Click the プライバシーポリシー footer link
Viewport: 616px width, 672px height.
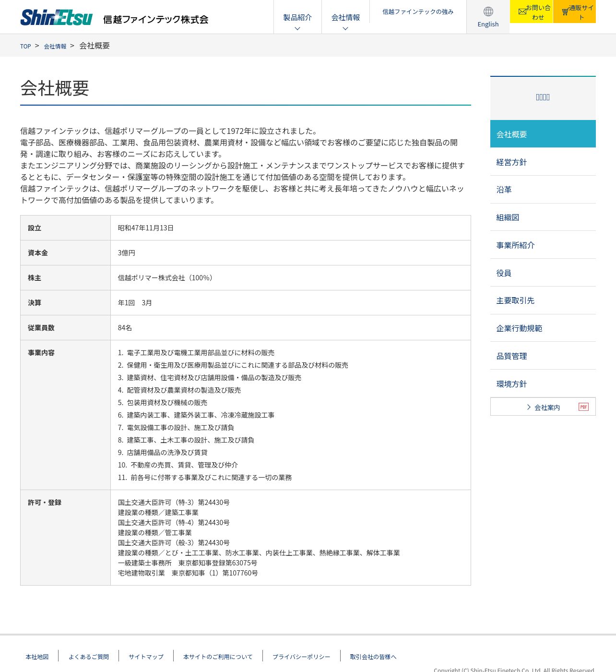(x=301, y=657)
